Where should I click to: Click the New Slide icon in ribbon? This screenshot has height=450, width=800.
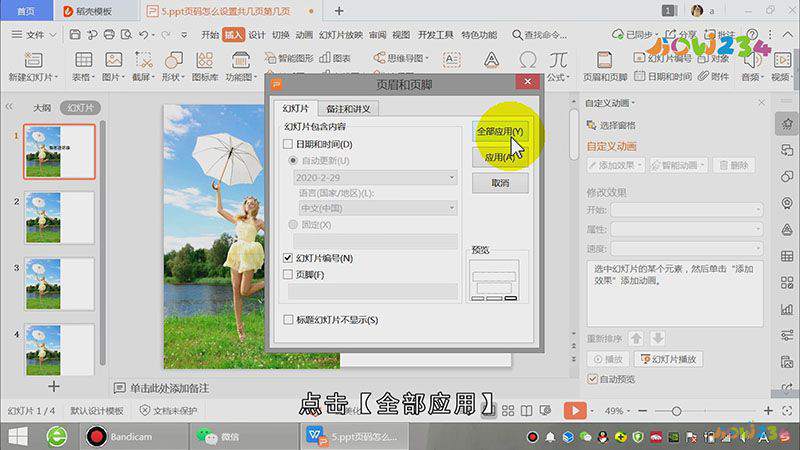click(33, 60)
